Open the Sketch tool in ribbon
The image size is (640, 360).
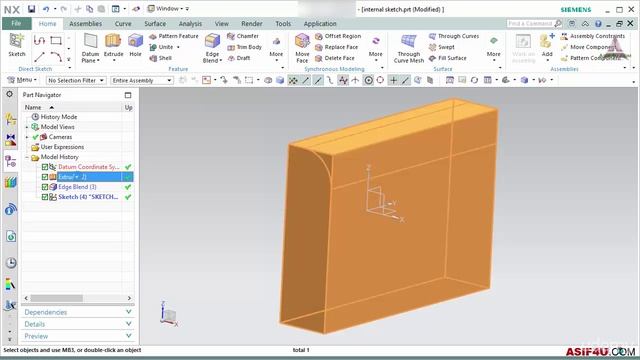[x=17, y=45]
